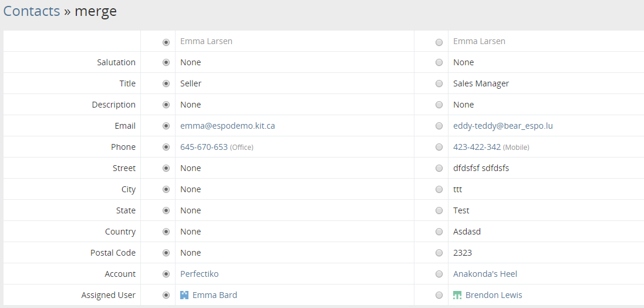This screenshot has width=644, height=308.
Task: Select radio for street "dfdsfsf sdfdsfs"
Action: [439, 168]
